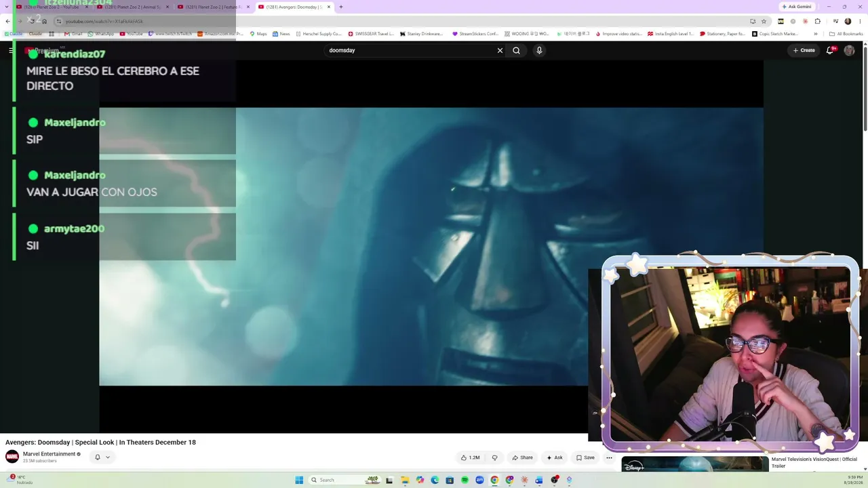The width and height of the screenshot is (868, 488).
Task: Open Google Chrome from the taskbar
Action: 494,480
